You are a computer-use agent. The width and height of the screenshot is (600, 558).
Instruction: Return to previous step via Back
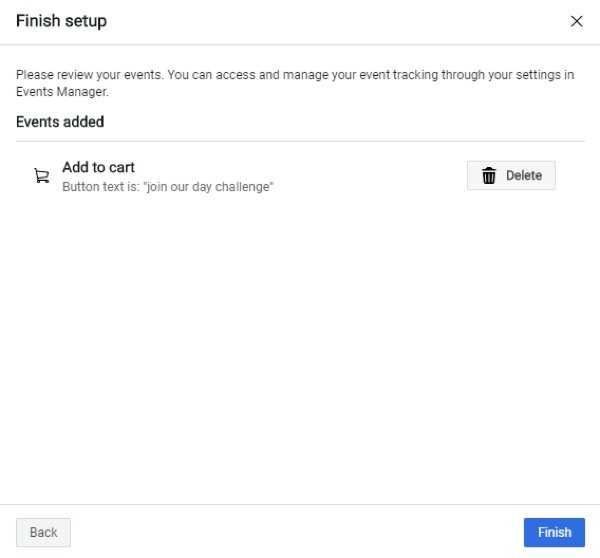(x=43, y=532)
